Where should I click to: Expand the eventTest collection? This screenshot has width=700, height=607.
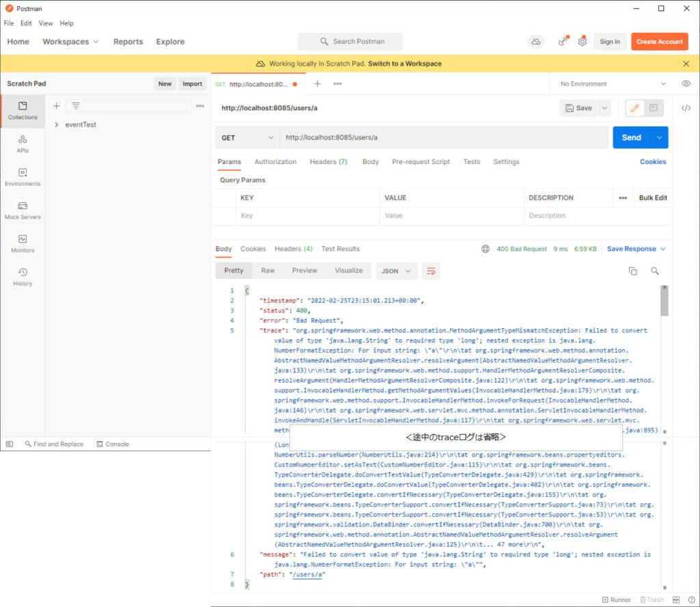click(x=56, y=124)
